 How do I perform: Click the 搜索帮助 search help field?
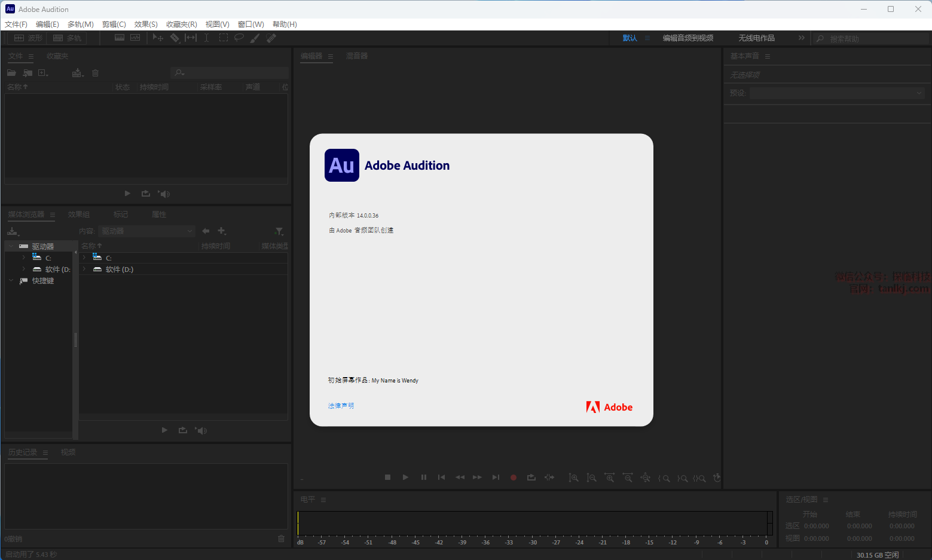870,39
